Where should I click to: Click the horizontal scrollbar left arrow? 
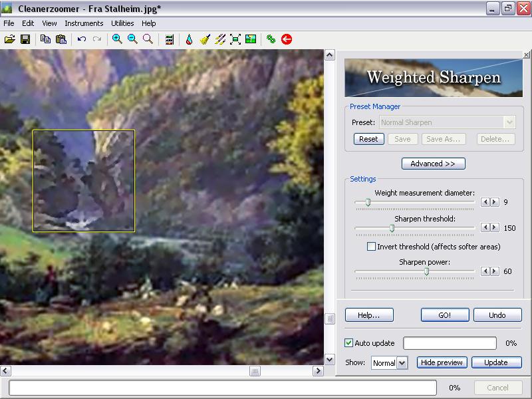[x=6, y=371]
